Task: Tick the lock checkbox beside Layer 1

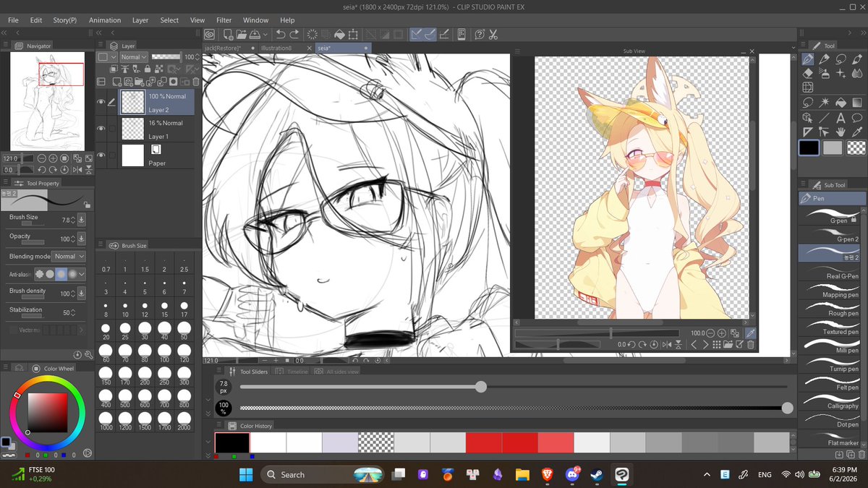Action: [112, 128]
